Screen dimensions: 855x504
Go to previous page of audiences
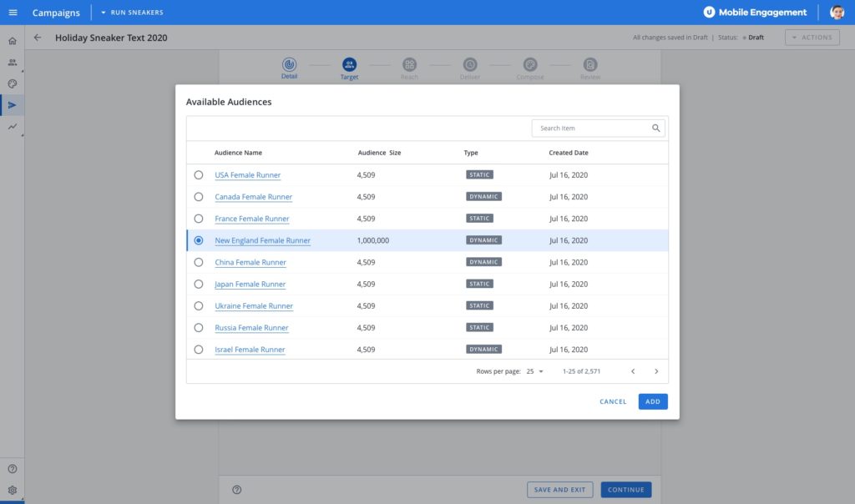(633, 371)
